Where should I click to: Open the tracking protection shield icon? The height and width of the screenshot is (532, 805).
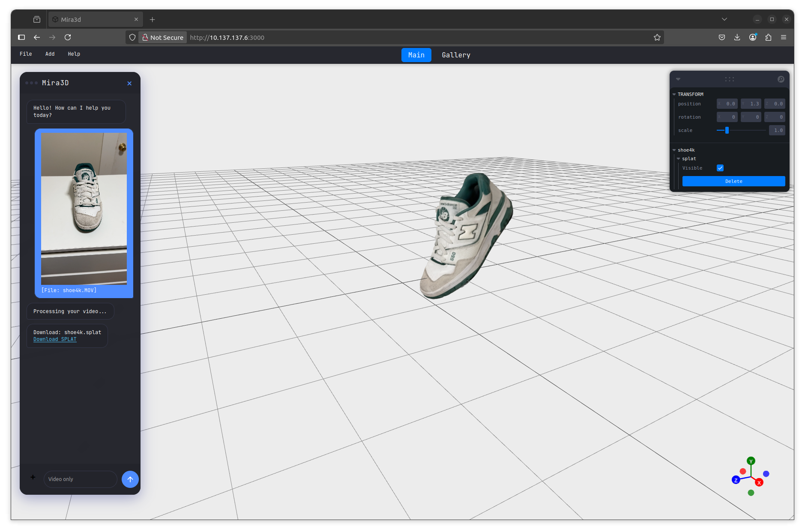(x=132, y=37)
